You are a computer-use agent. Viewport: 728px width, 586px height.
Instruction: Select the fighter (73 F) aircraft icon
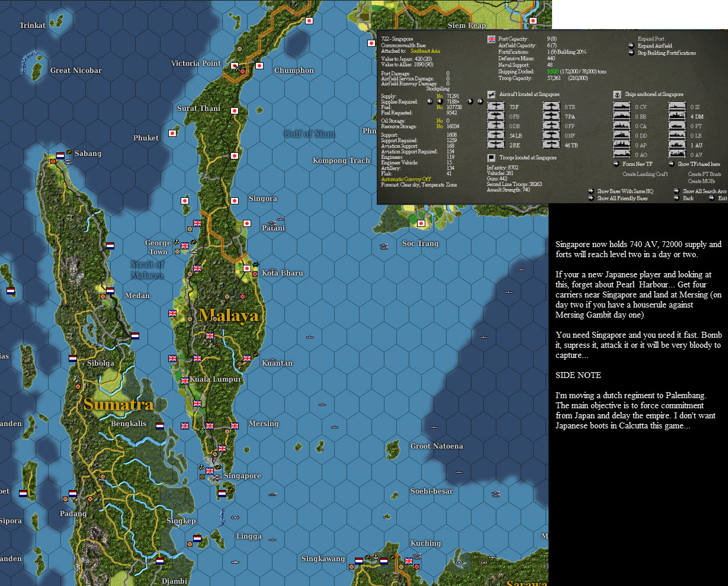click(495, 107)
